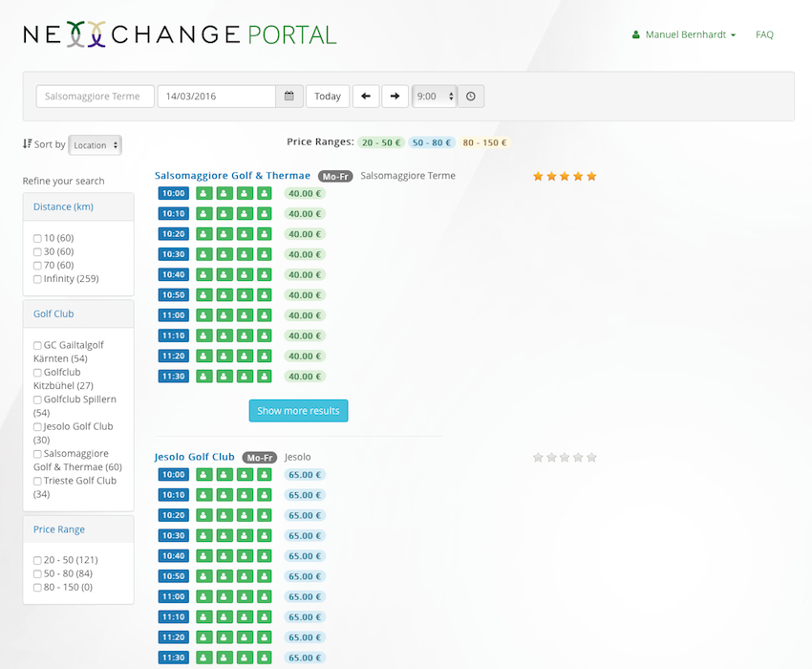The image size is (812, 669).
Task: Tick the 20 - 50 price range checkbox
Action: tap(37, 560)
